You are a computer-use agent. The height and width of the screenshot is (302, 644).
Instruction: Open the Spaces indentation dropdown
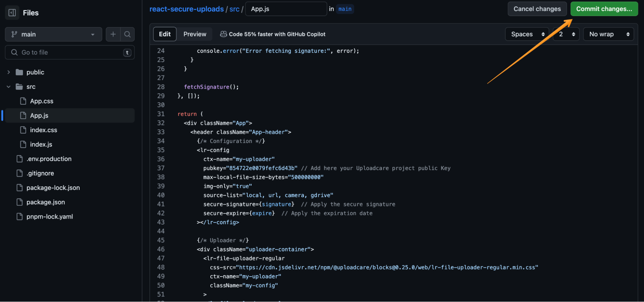[527, 34]
